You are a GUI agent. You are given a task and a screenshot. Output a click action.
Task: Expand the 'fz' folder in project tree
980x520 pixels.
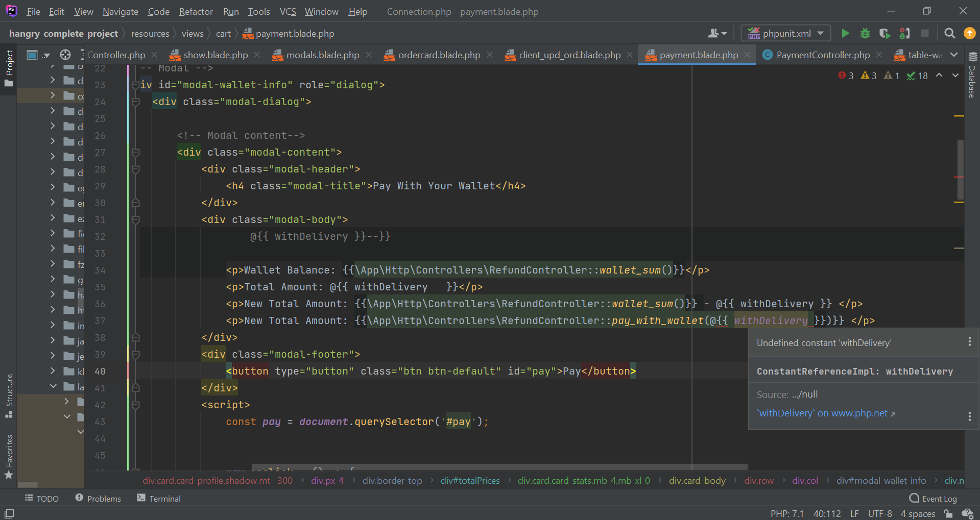[53, 264]
